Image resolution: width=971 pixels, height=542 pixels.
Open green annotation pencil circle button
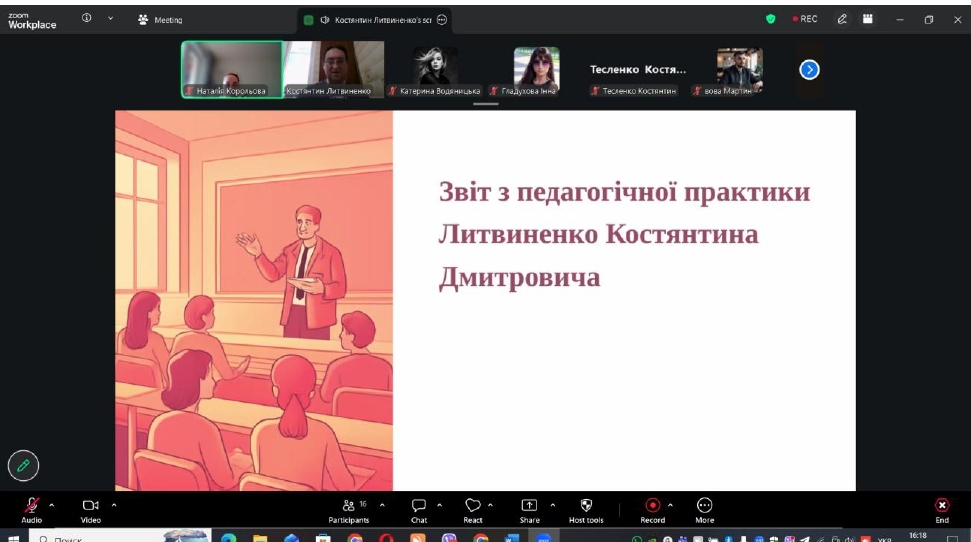24,465
